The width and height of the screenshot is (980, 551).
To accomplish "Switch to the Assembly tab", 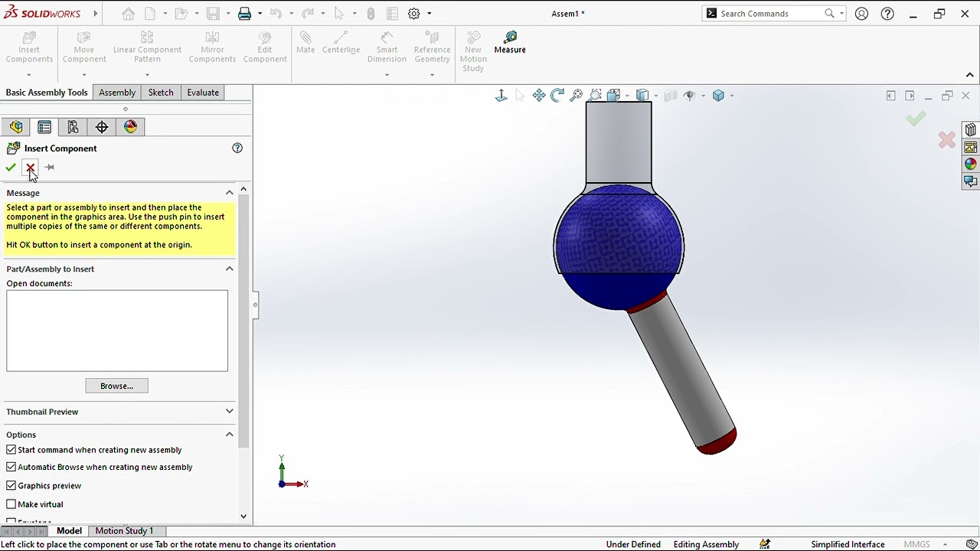I will [117, 93].
